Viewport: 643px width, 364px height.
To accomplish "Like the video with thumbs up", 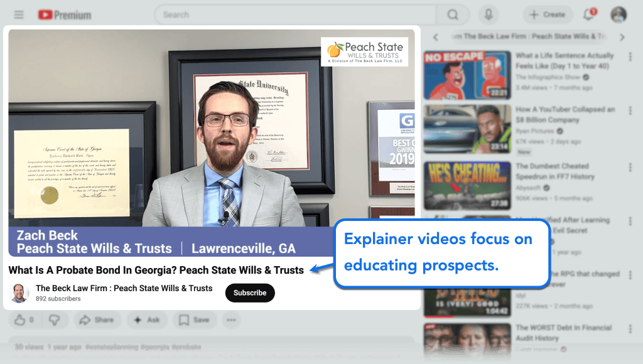I will 24,319.
